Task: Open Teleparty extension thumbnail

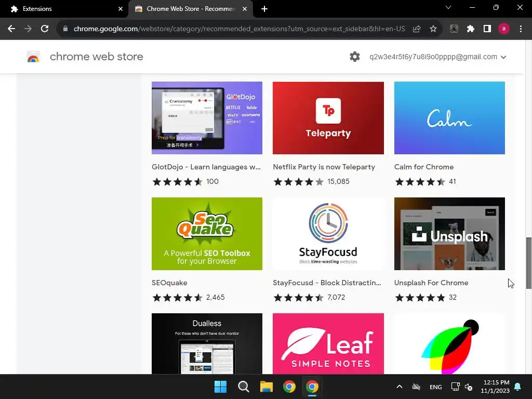Action: 328,118
